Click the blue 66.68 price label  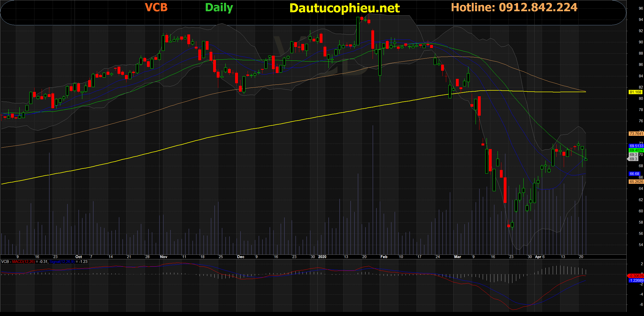pos(634,174)
